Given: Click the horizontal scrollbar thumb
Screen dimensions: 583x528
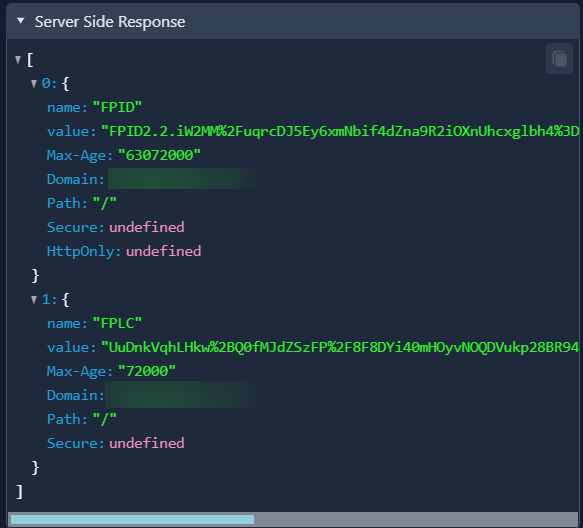Looking at the screenshot, I should 132,519.
